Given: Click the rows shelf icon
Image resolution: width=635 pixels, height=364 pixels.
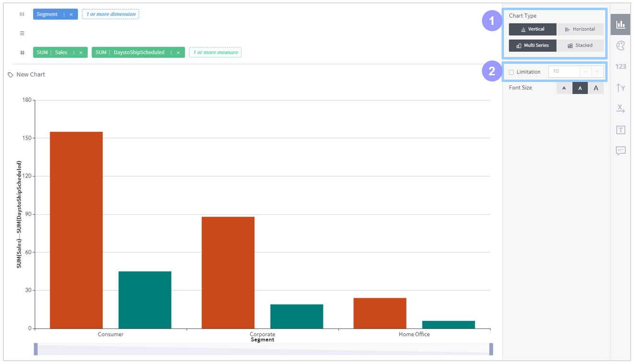Looking at the screenshot, I should click(22, 34).
